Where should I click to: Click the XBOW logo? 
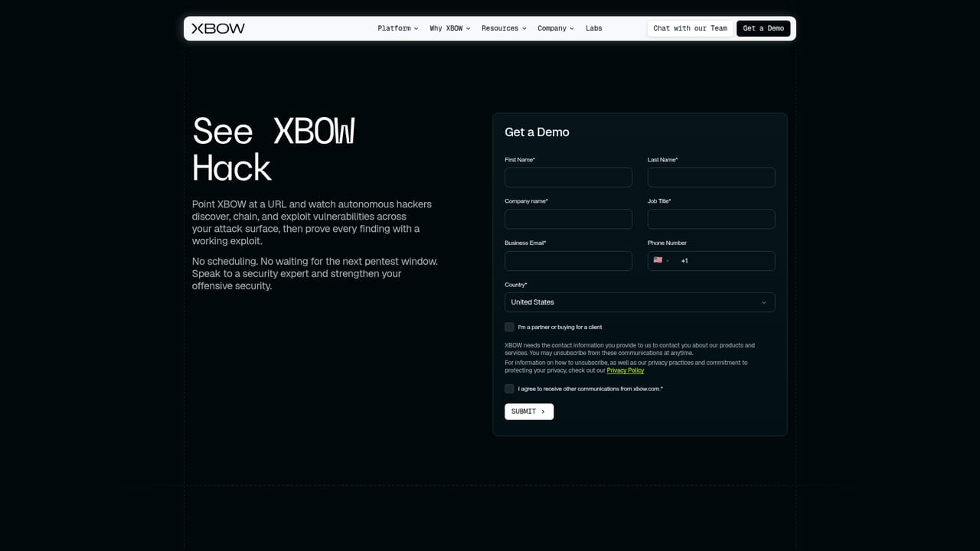pos(218,28)
